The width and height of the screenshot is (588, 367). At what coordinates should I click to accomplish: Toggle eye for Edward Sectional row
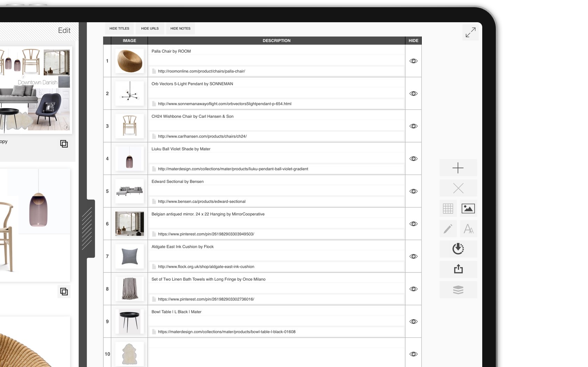pos(413,191)
